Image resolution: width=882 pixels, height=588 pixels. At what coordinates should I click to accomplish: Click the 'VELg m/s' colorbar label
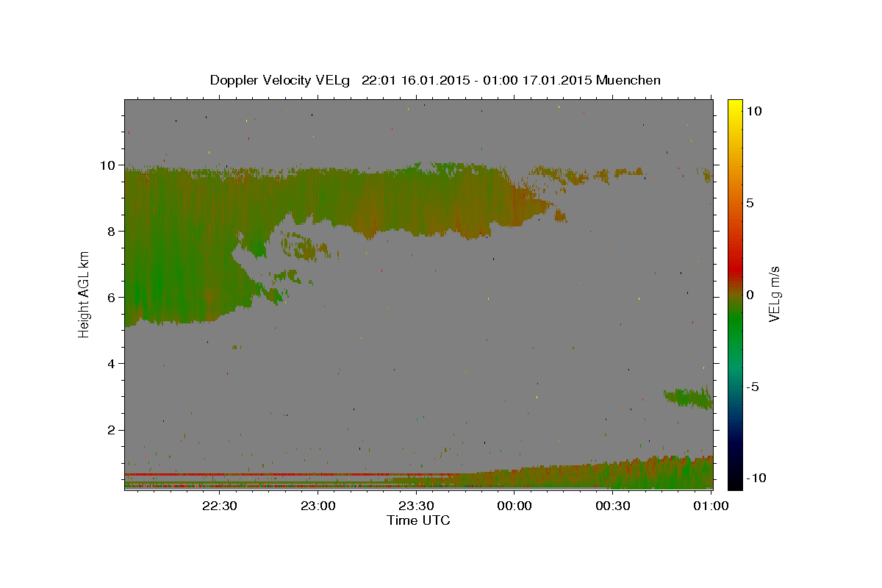(774, 294)
